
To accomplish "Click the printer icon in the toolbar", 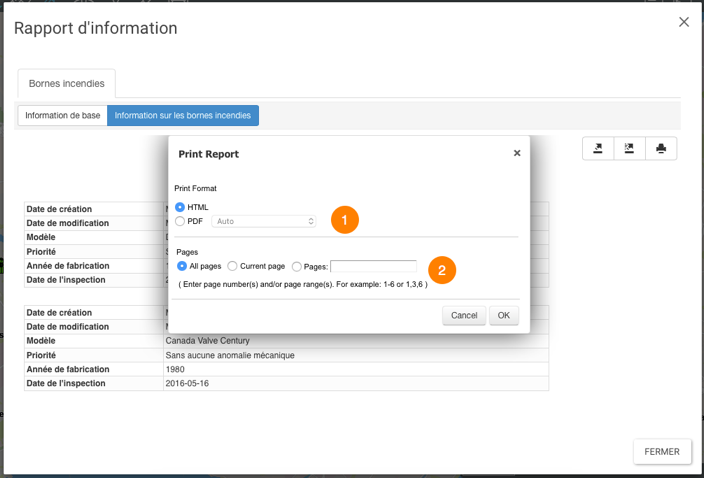I will pos(661,149).
